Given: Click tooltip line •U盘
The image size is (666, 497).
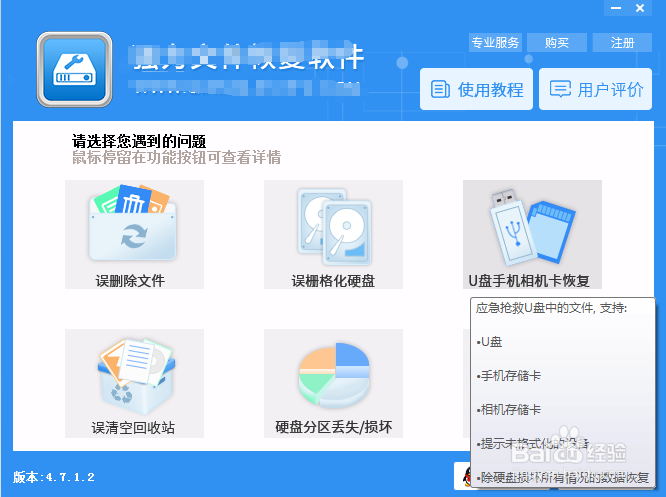Looking at the screenshot, I should [489, 342].
